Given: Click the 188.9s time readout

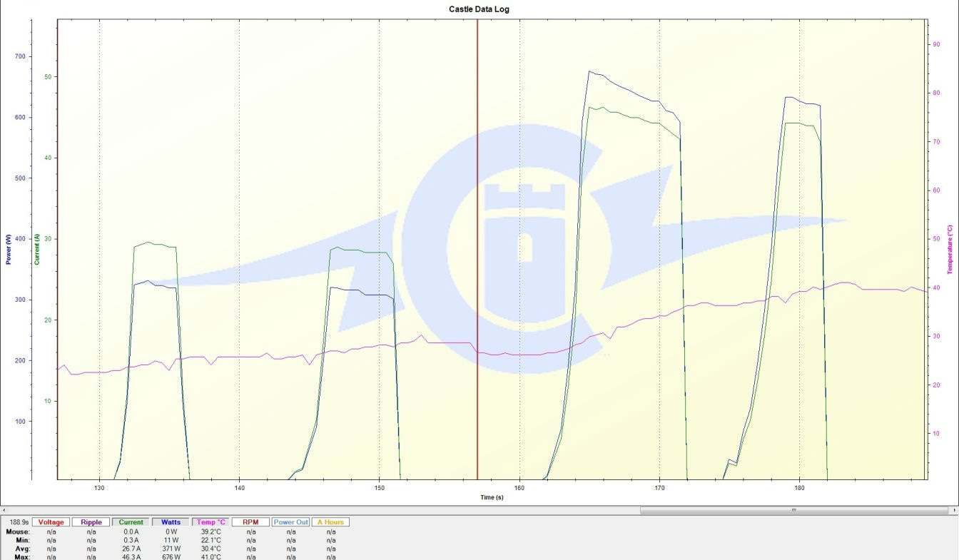Looking at the screenshot, I should pyautogui.click(x=16, y=522).
